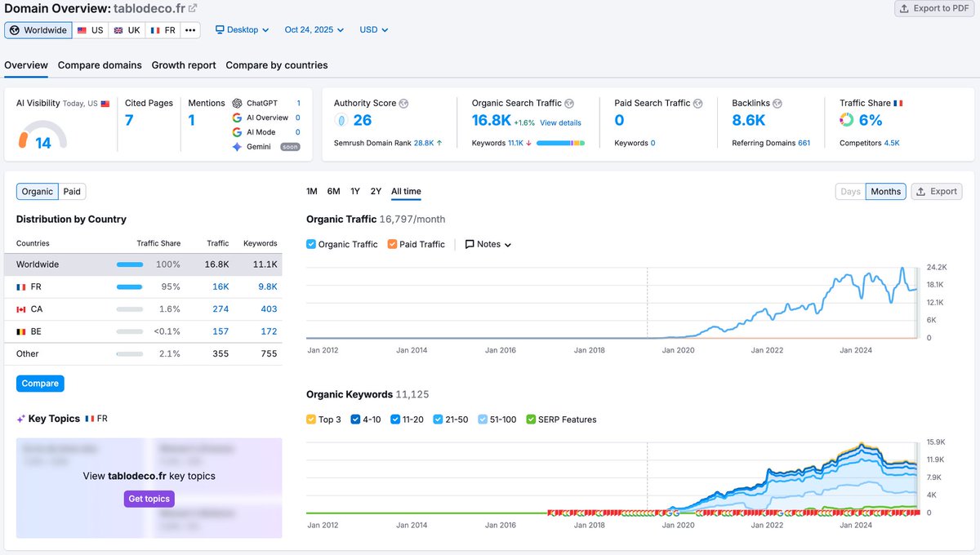980x555 pixels.
Task: Click the Gemini sparkle icon
Action: (x=237, y=147)
